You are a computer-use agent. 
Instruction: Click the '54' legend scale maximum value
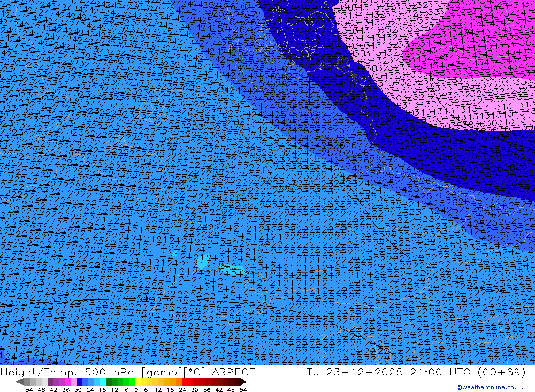[243, 390]
